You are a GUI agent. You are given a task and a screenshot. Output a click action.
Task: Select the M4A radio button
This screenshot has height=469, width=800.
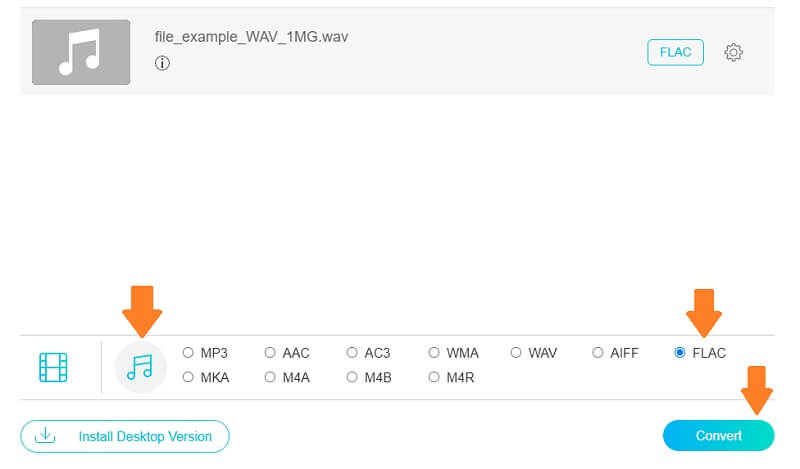(x=270, y=377)
